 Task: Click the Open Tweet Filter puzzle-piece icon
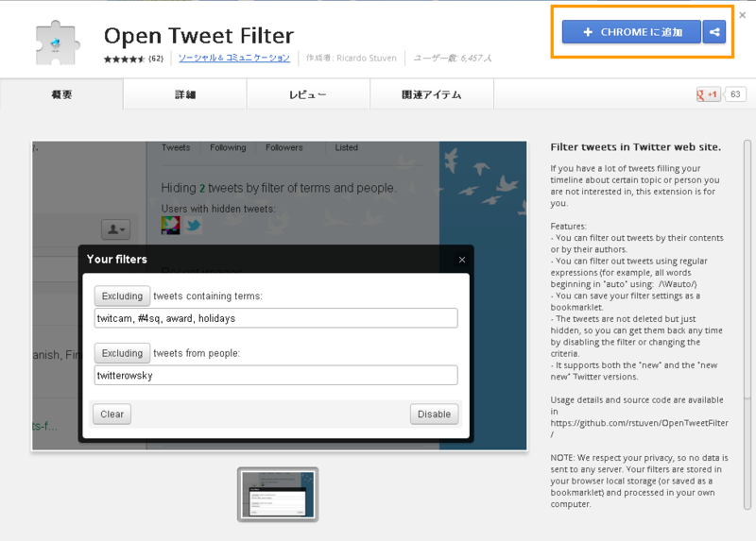click(x=57, y=42)
